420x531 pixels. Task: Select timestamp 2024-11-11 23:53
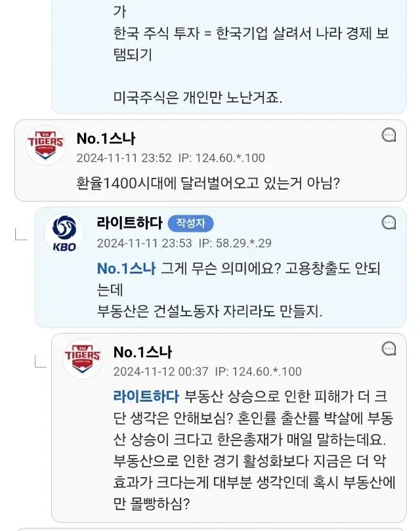coord(144,243)
